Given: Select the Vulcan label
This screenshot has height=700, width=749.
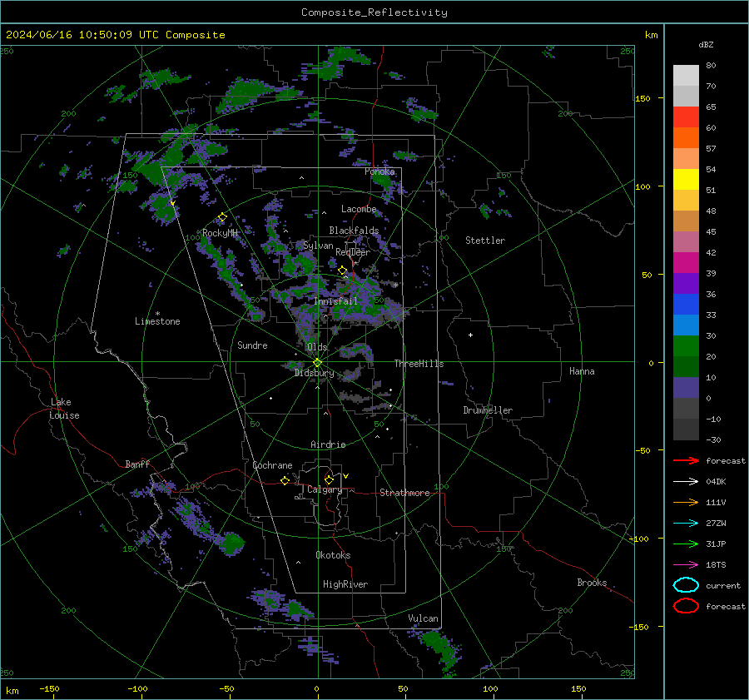Looking at the screenshot, I should pyautogui.click(x=423, y=618).
